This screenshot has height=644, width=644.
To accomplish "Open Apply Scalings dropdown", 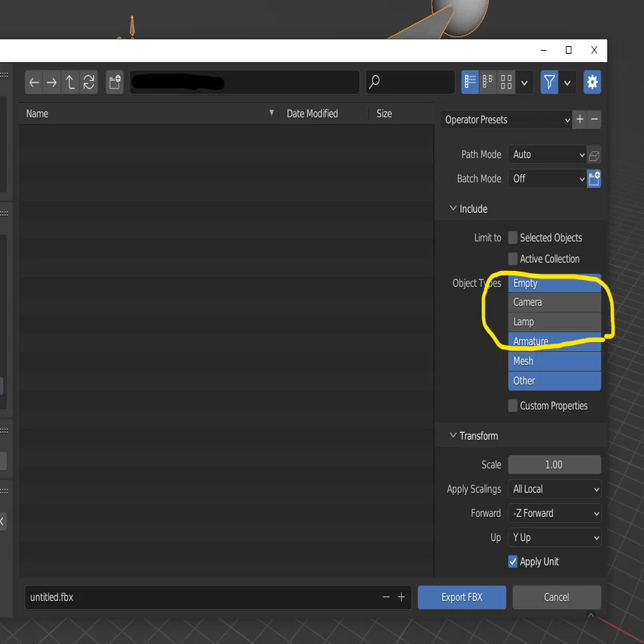I will click(555, 489).
